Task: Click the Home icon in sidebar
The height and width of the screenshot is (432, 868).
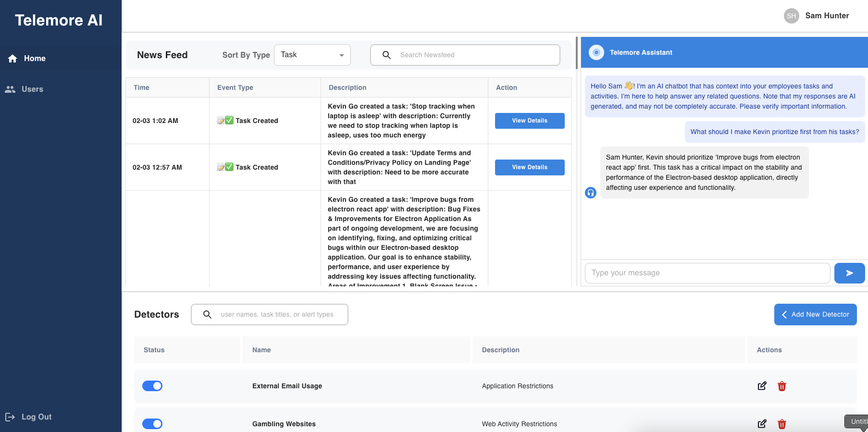Action: (12, 59)
